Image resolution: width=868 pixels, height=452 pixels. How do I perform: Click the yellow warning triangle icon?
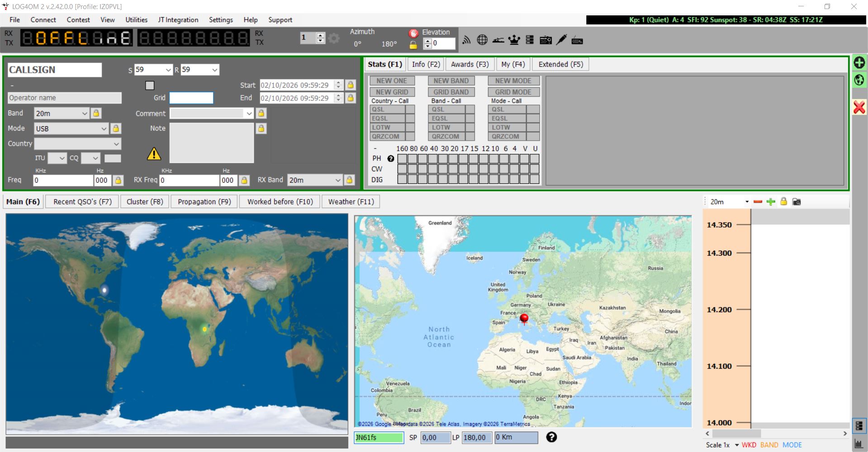click(x=154, y=154)
